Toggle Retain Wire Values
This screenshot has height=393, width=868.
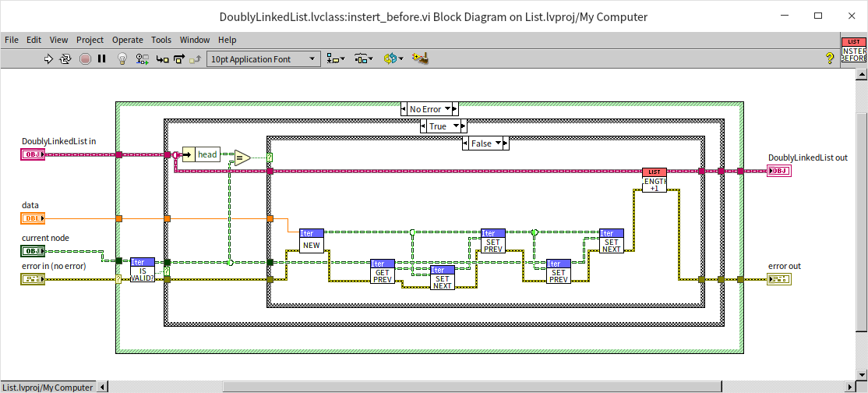click(142, 58)
